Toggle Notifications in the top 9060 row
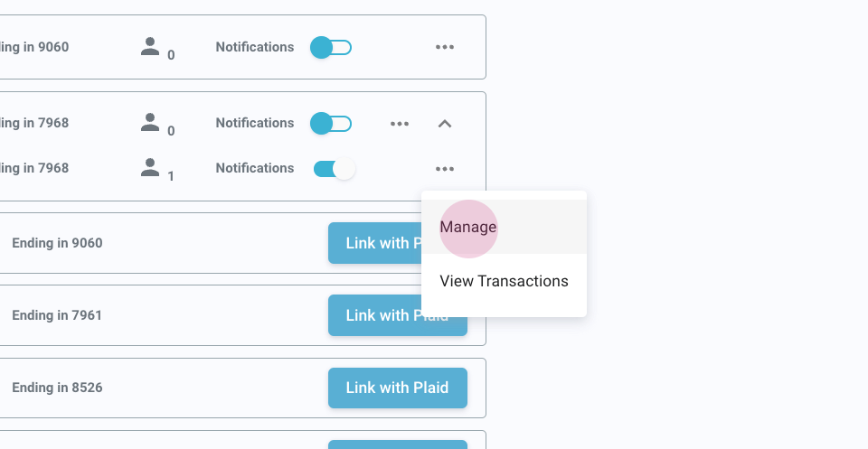This screenshot has width=868, height=449. point(330,47)
